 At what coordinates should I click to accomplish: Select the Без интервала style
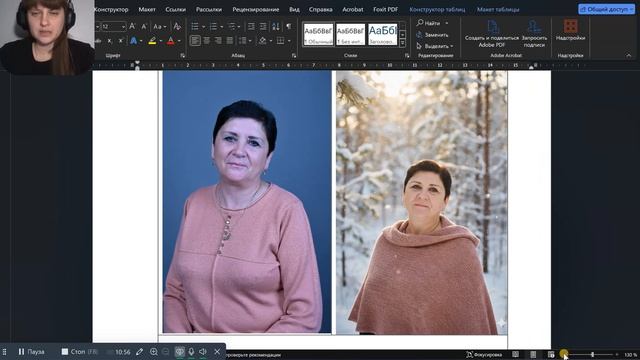pyautogui.click(x=350, y=34)
